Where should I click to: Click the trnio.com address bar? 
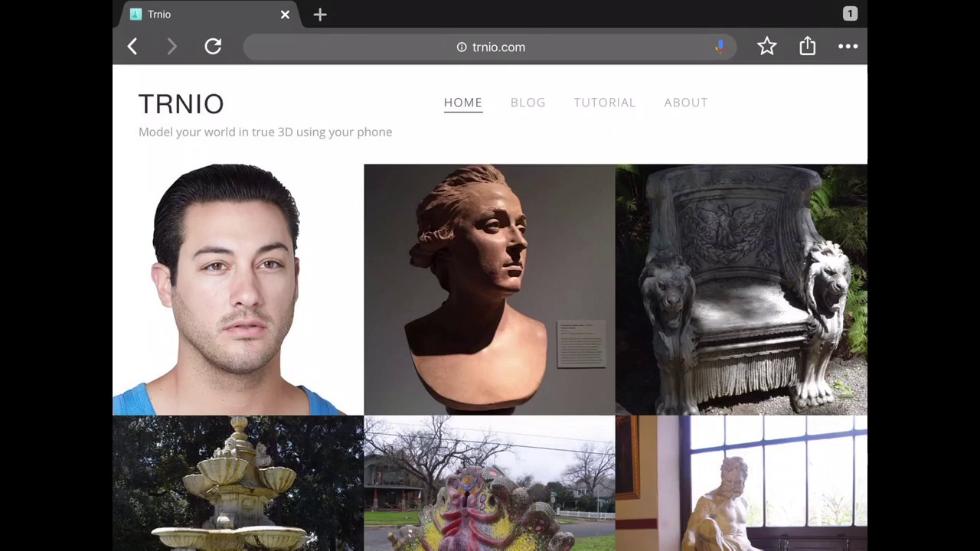[490, 47]
